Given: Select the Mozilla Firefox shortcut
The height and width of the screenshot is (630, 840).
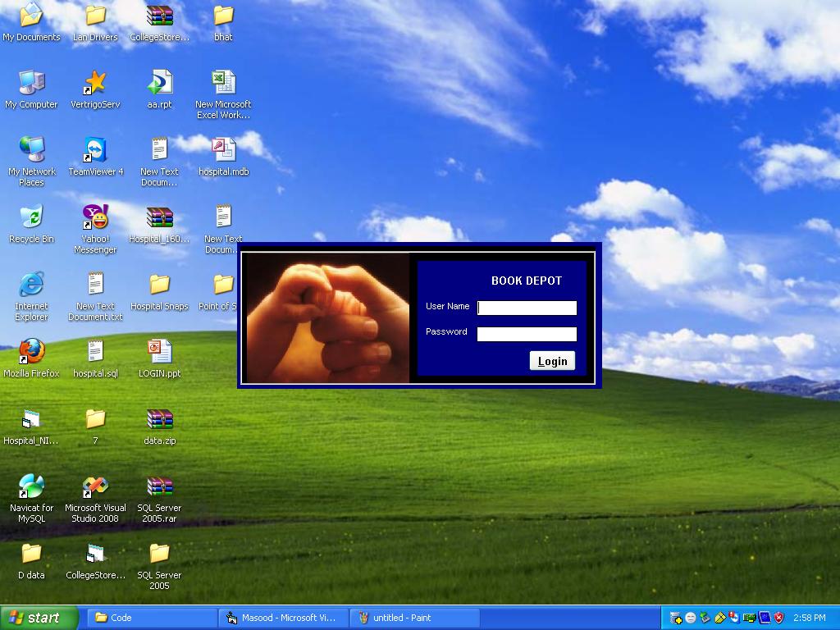Looking at the screenshot, I should click(31, 359).
